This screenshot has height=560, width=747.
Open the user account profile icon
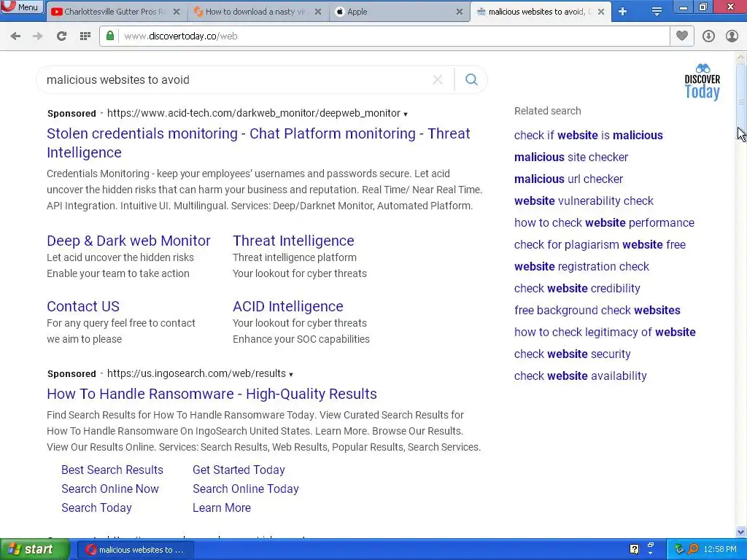[732, 36]
